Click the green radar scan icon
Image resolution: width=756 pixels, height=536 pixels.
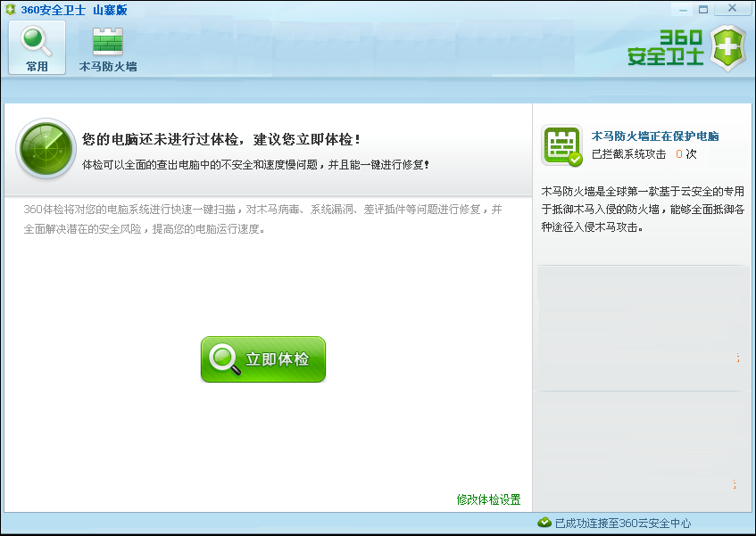(46, 148)
